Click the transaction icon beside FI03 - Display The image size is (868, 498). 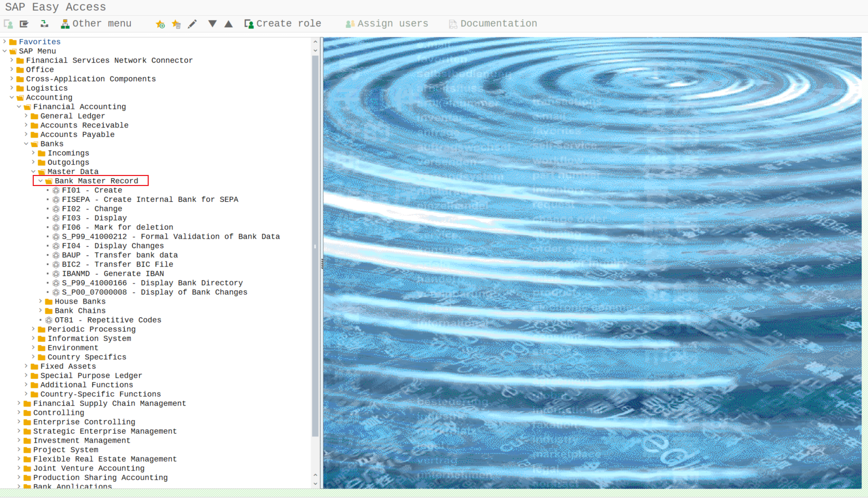(x=56, y=218)
